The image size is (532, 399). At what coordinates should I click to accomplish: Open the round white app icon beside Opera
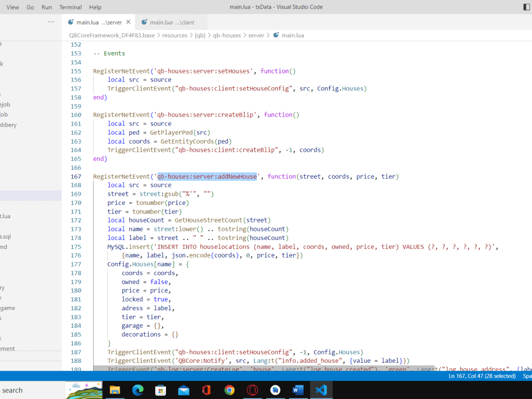pos(275,390)
